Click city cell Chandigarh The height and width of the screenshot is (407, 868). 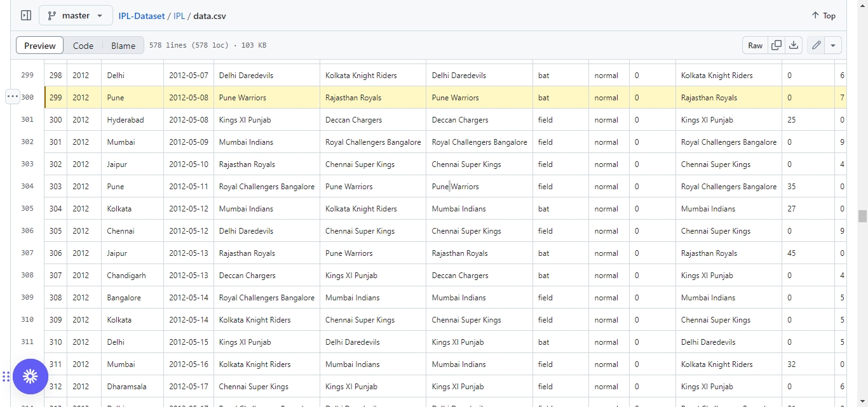(133, 275)
